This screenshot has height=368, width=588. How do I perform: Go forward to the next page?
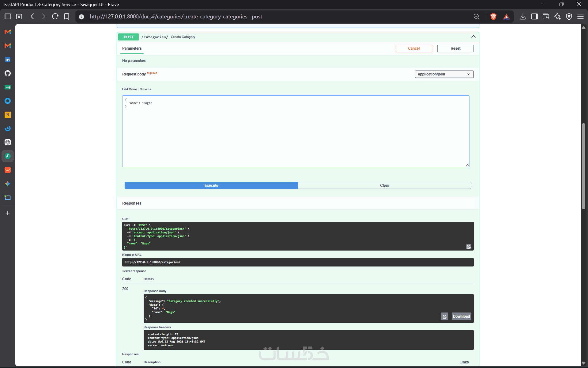[x=43, y=17]
